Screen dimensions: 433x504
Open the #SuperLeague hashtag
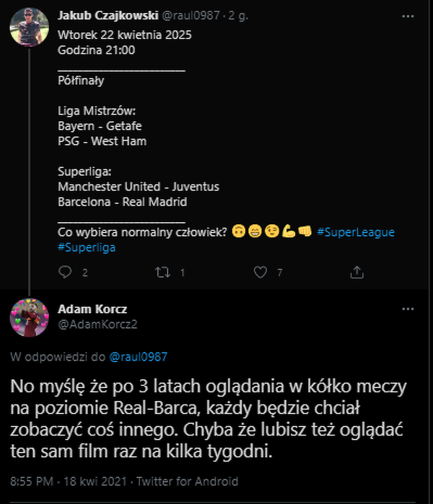tap(356, 231)
